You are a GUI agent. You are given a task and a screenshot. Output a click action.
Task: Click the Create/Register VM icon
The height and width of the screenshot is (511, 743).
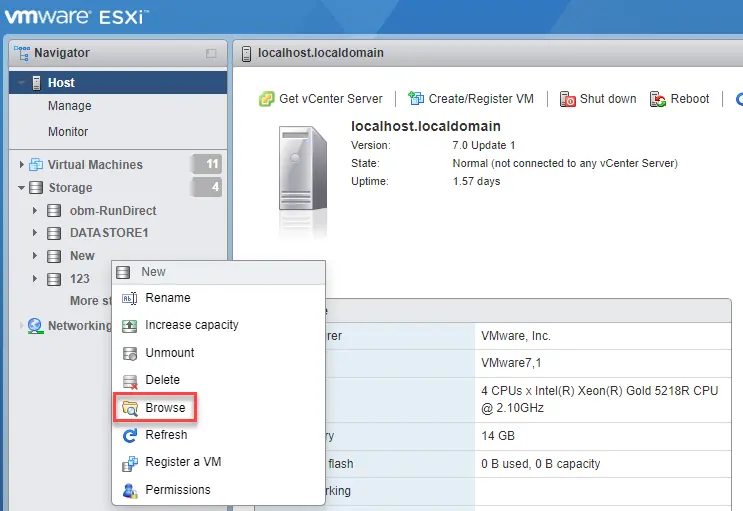pos(416,99)
